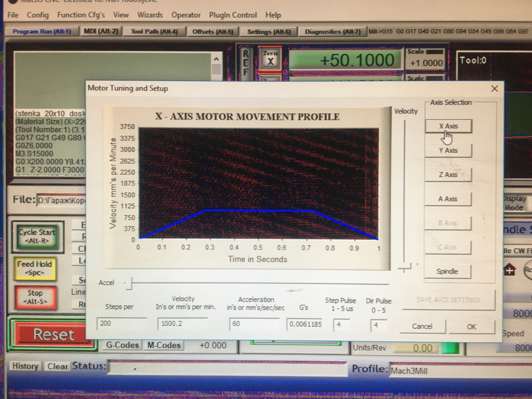Click OK in Motor Tuning dialog
Viewport: 532px width, 399px height.
471,327
